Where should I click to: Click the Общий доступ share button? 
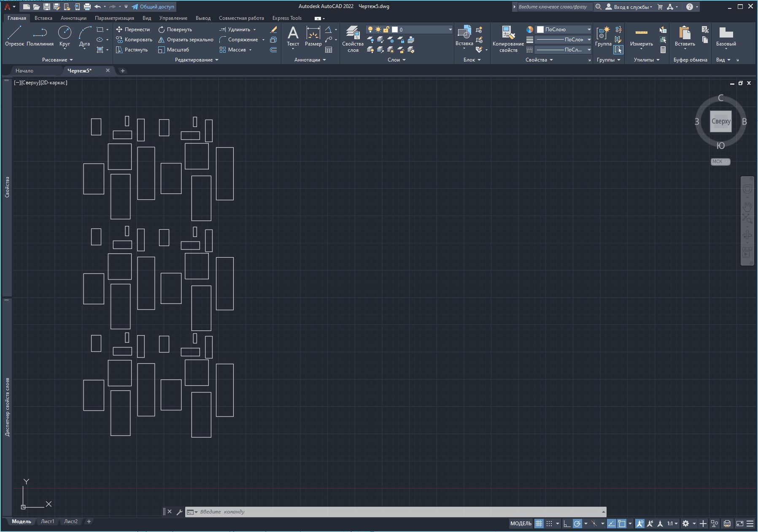tap(153, 7)
